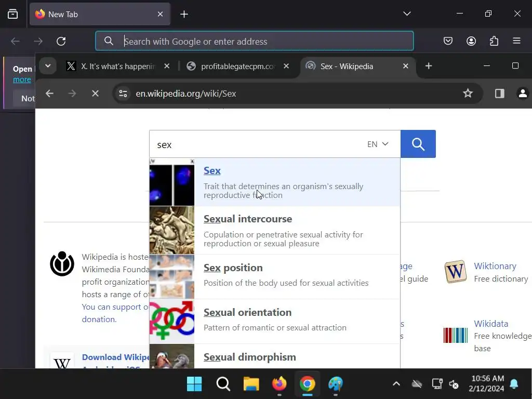532x399 pixels.
Task: Show hidden system tray icons
Action: tap(396, 384)
